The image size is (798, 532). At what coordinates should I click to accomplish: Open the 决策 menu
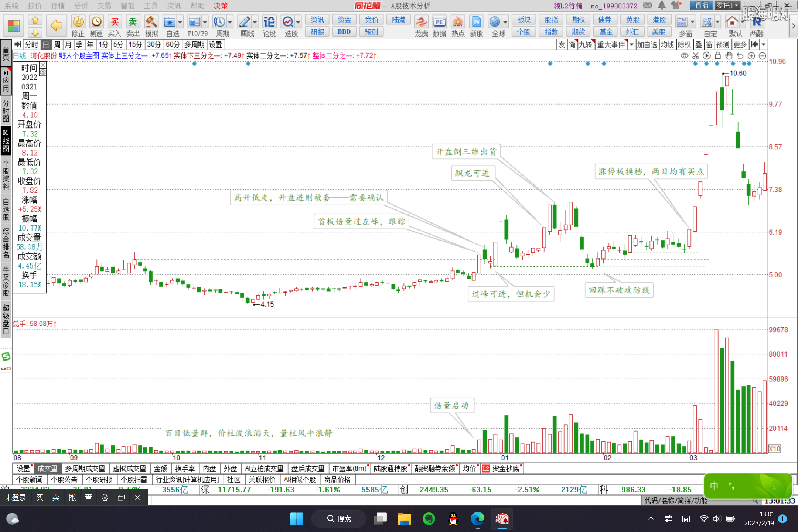coord(221,6)
